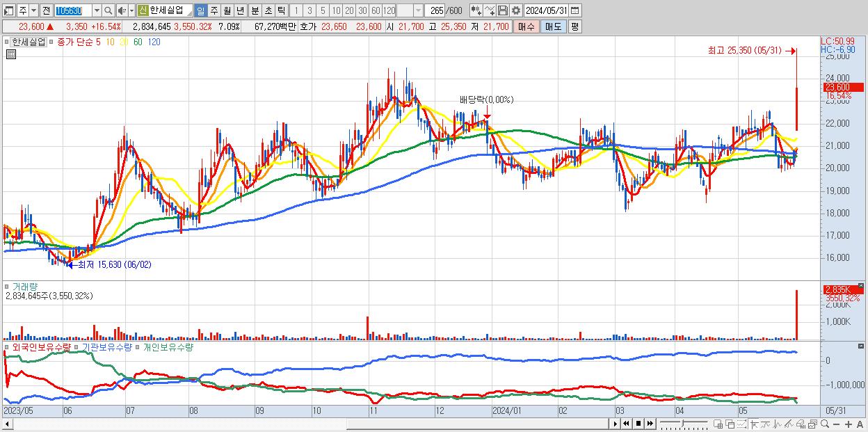Click the save diskette icon
The width and height of the screenshot is (868, 432).
click(x=502, y=10)
